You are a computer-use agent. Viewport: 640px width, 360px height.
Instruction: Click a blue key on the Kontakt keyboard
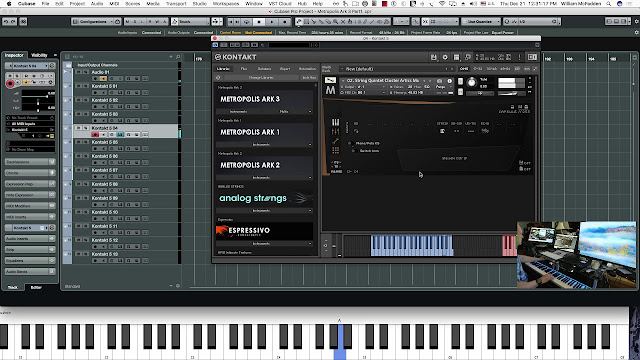pos(411,245)
